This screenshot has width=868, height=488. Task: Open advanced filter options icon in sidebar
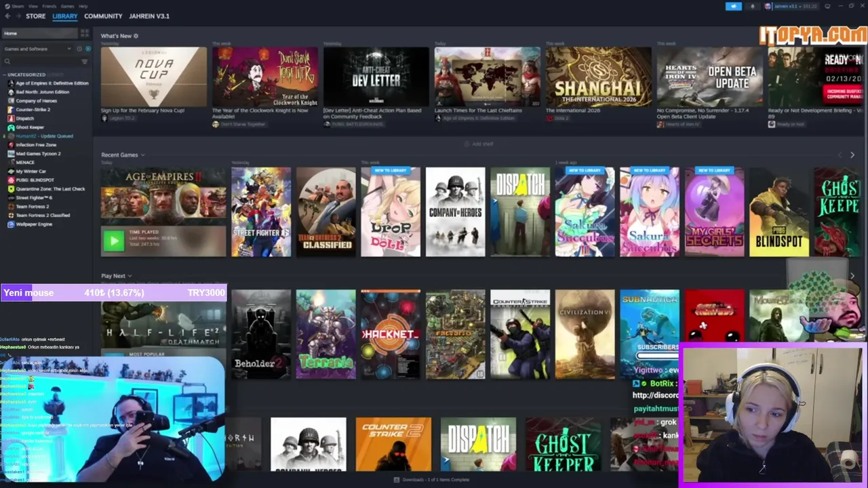coord(85,61)
